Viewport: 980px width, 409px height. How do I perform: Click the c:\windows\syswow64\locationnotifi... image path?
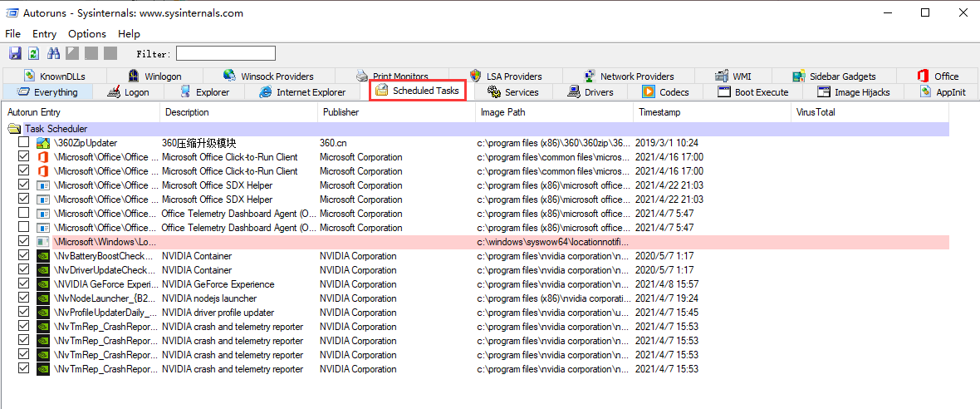point(552,241)
